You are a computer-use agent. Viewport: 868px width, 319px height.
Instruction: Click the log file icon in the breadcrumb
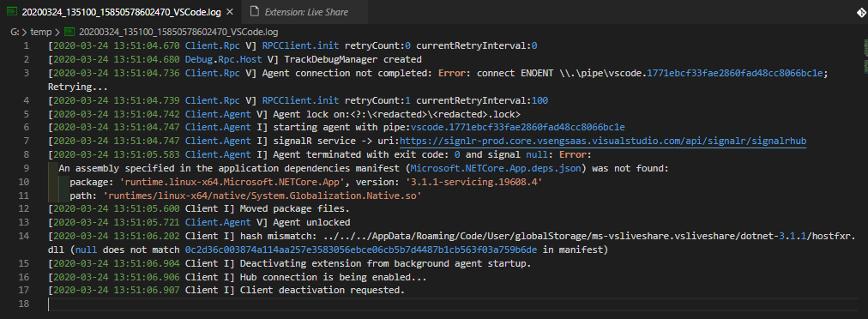point(69,32)
